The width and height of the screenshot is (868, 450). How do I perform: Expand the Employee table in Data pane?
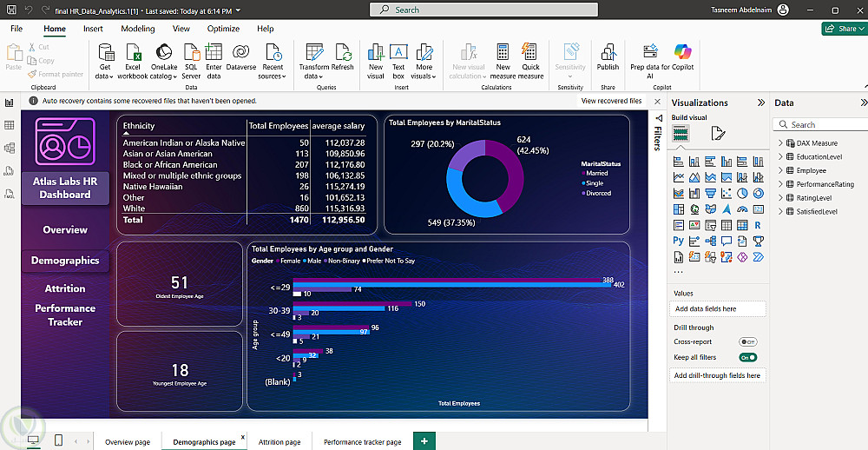[x=781, y=170]
